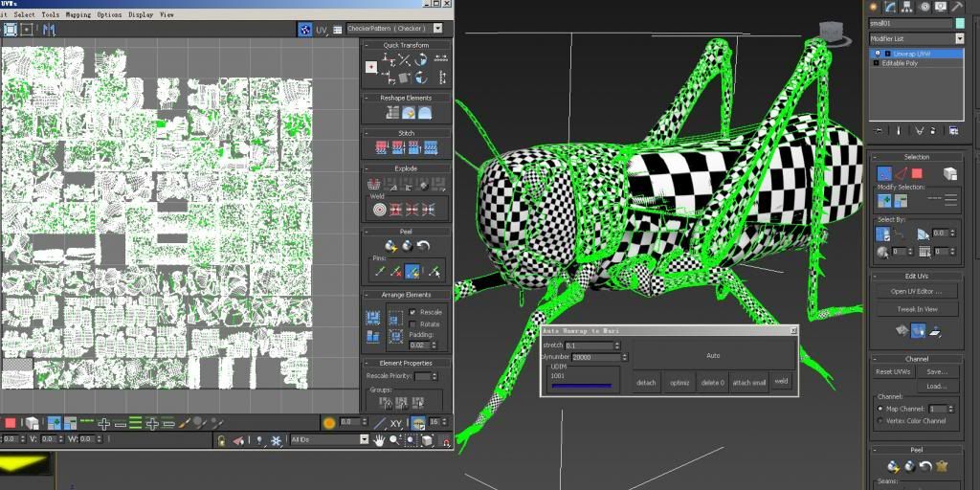Click the pack custom icon in Arrange Elements
Screen dimensions: 980x490
373,318
